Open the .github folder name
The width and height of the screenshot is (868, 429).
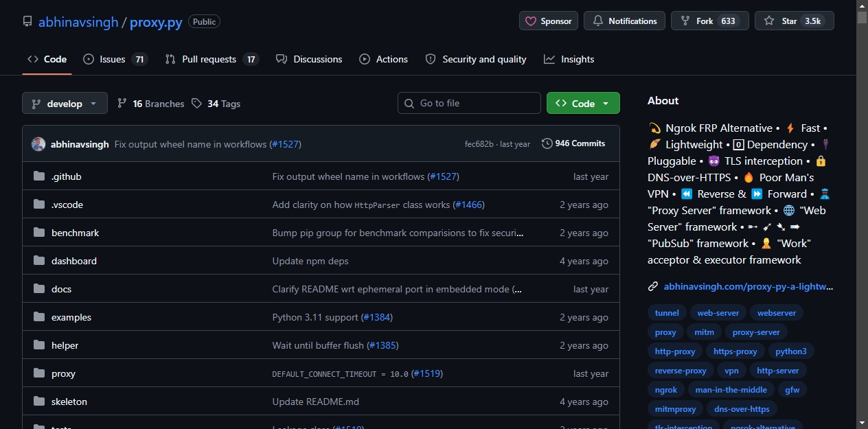click(x=67, y=176)
